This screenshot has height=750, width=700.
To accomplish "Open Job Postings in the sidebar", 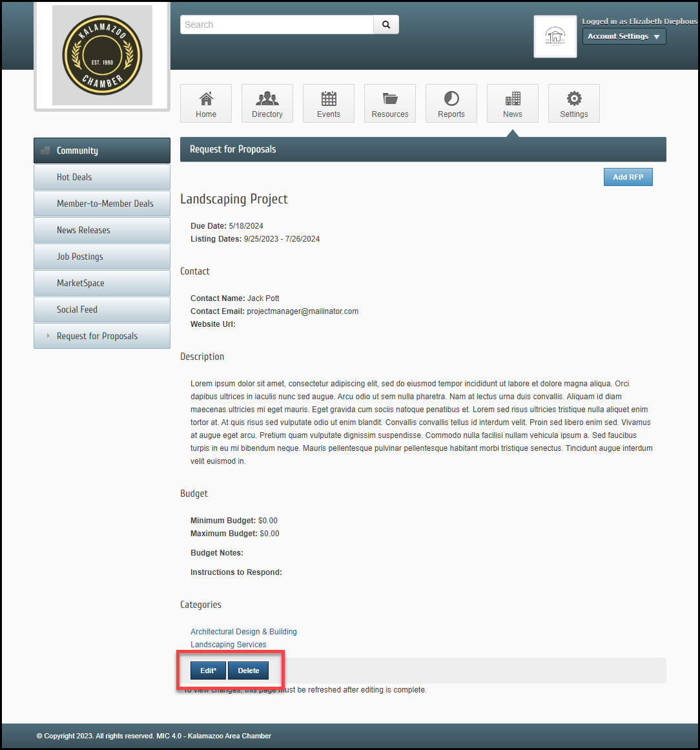I will [102, 256].
